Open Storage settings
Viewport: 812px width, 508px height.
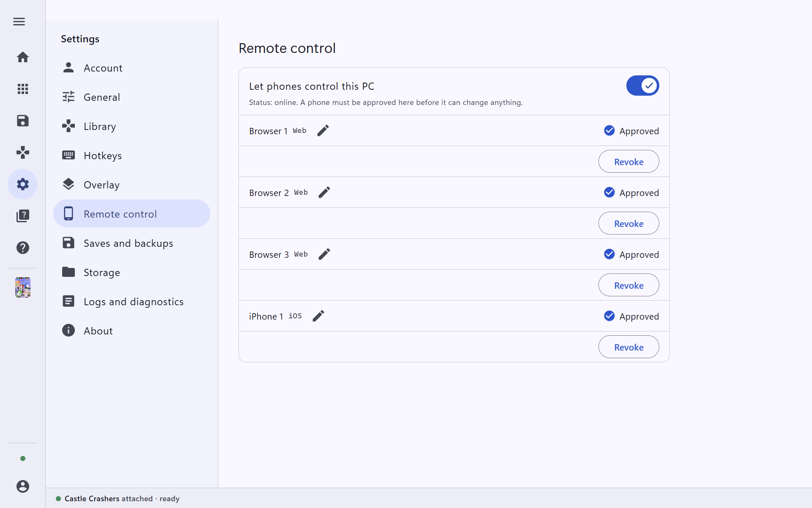(132, 272)
